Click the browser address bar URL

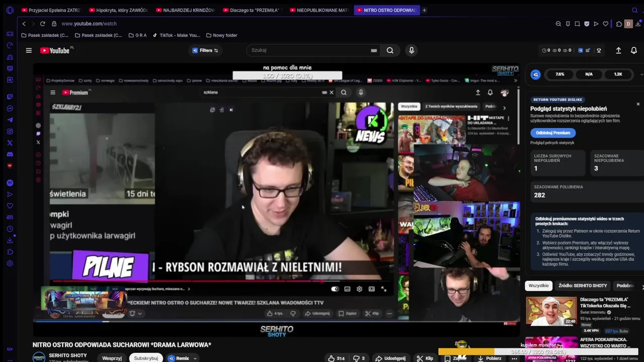tap(89, 24)
